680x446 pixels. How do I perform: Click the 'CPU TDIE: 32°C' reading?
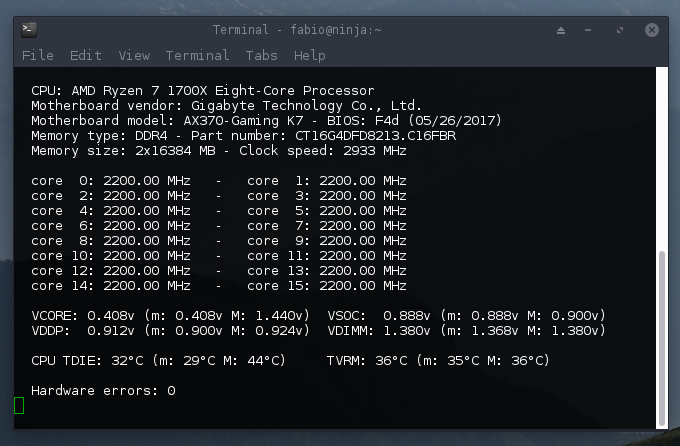[x=87, y=361]
